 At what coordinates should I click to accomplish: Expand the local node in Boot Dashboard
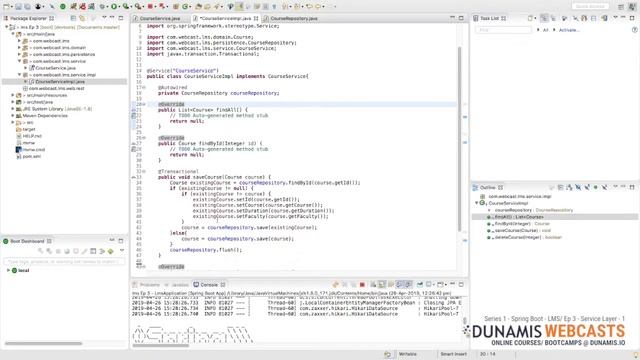click(8, 270)
